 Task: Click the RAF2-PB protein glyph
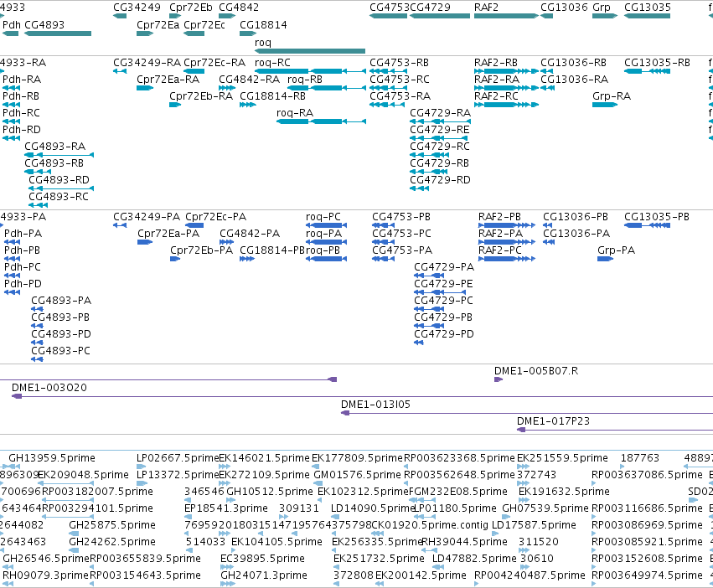click(x=507, y=225)
